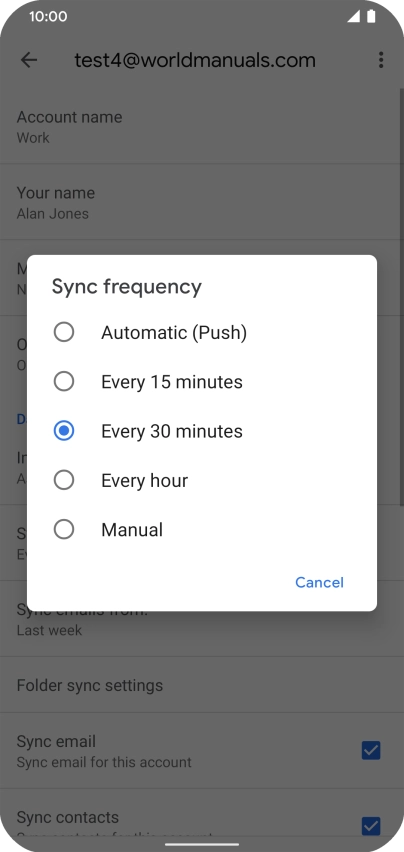Image resolution: width=404 pixels, height=852 pixels.
Task: Tap the cellular signal icon
Action: point(354,16)
